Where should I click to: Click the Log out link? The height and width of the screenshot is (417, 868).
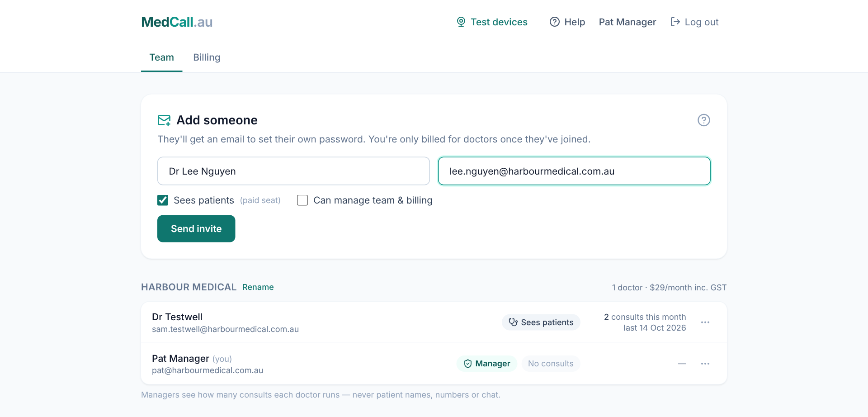[x=694, y=22]
